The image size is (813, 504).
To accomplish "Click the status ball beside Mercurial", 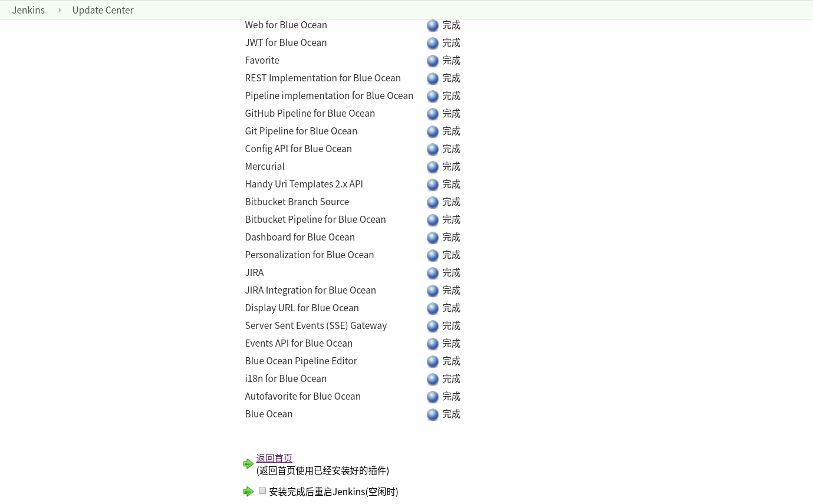I will point(433,167).
